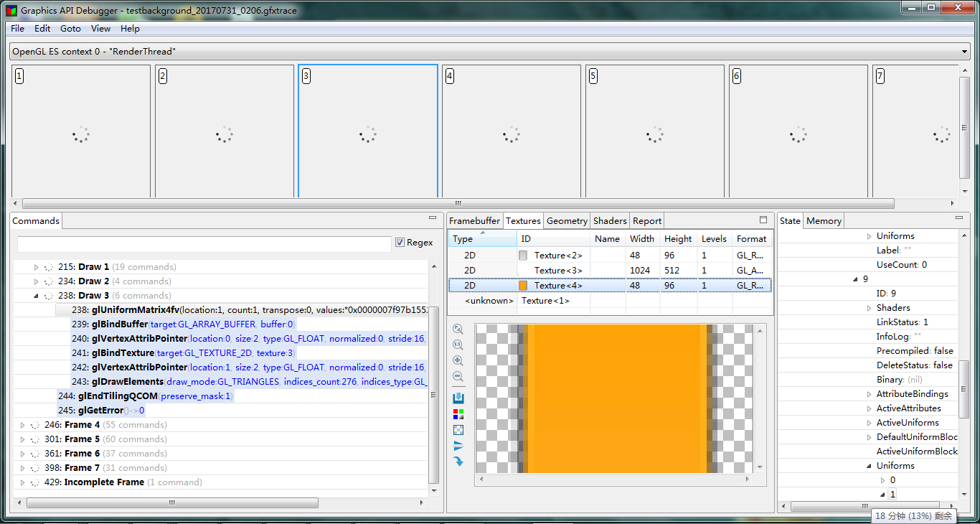Select the zoom-to-fit icon in texture viewer
The width and height of the screenshot is (980, 524).
pyautogui.click(x=458, y=328)
